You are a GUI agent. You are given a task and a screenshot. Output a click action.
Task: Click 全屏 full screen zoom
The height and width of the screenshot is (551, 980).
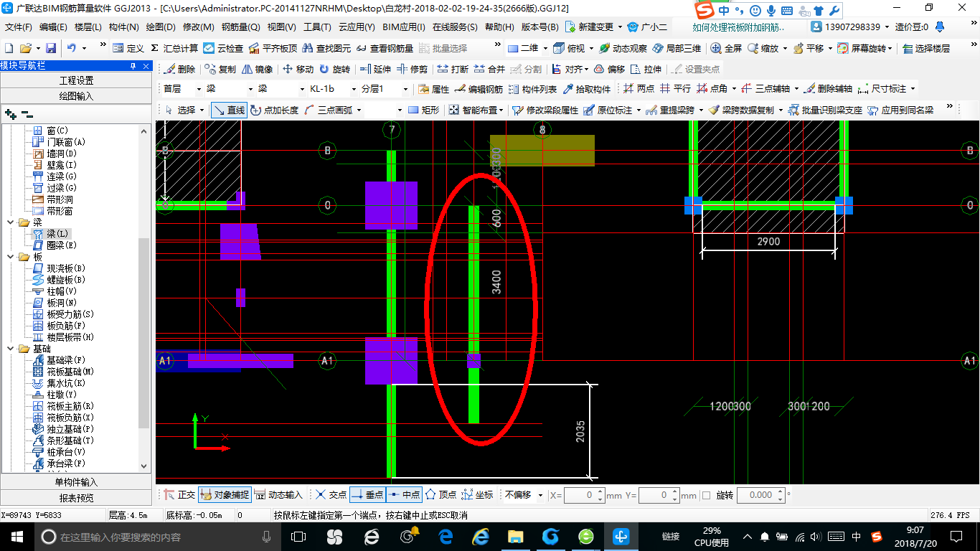click(x=726, y=48)
